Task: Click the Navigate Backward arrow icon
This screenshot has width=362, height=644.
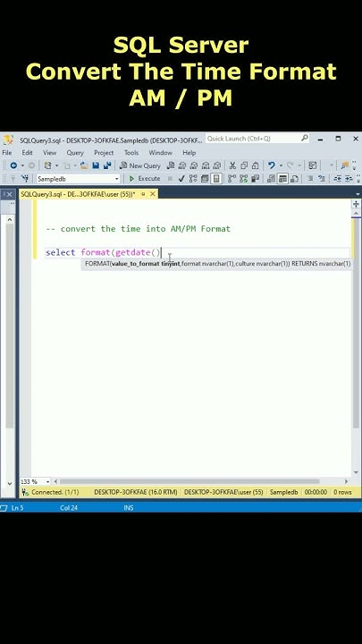Action: pos(13,165)
